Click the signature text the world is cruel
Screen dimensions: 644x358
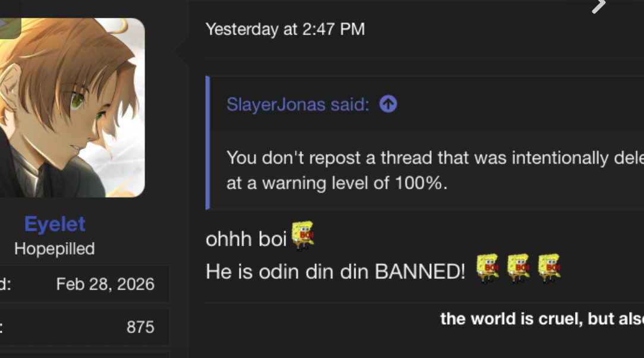pyautogui.click(x=542, y=319)
